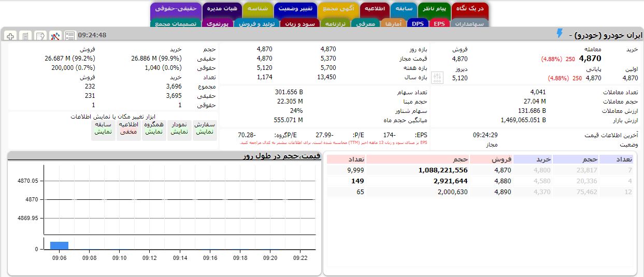
Task: Select the حقیقی-حقوقی tab
Action: point(176,9)
